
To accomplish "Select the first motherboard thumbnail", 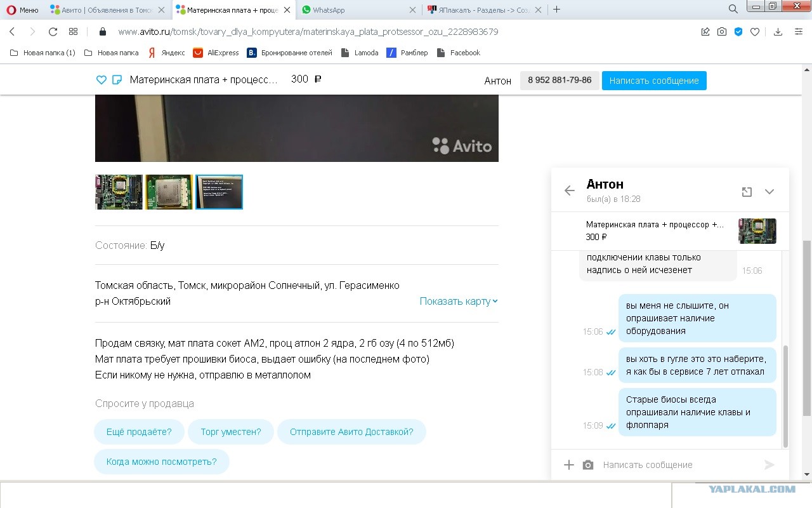I will (x=119, y=192).
